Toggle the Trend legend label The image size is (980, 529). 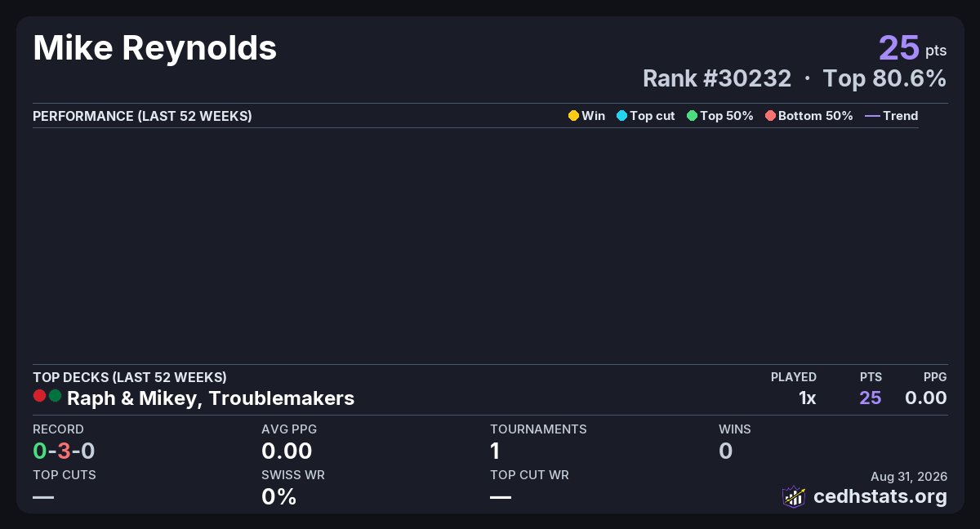click(901, 116)
